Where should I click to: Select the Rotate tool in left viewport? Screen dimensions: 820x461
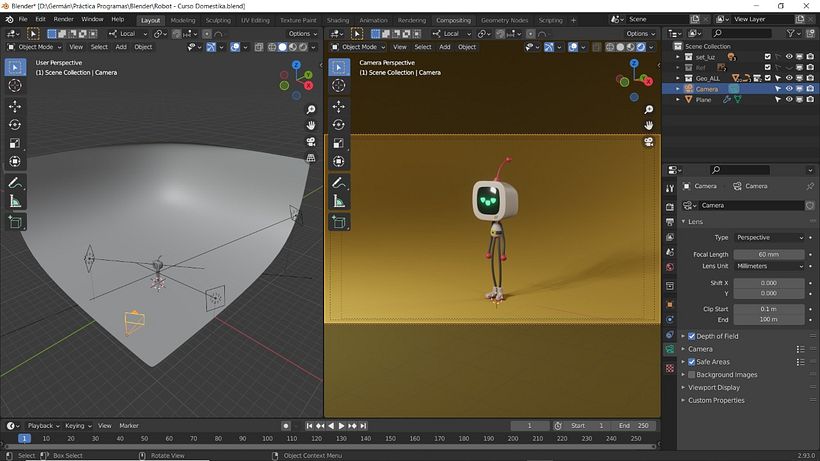point(15,124)
